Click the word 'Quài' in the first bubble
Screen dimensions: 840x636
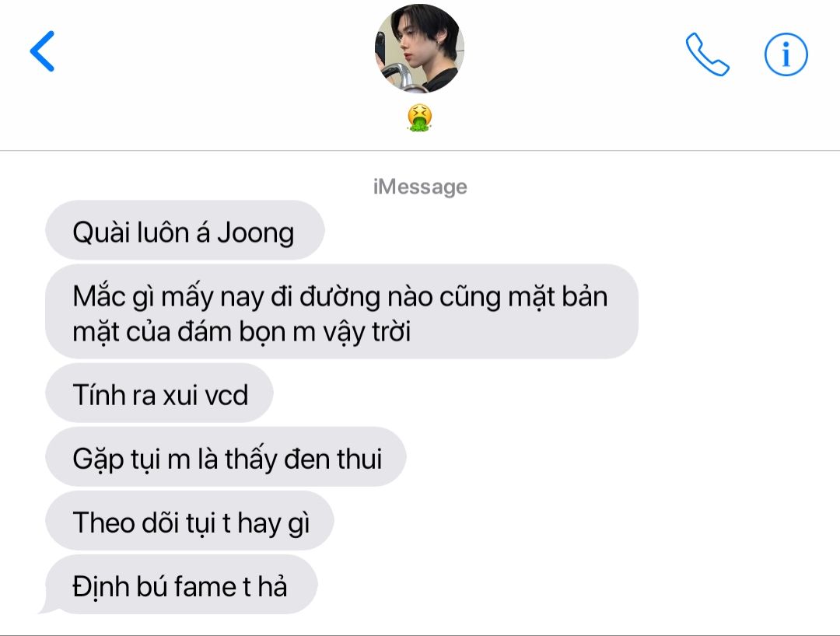[x=101, y=233]
